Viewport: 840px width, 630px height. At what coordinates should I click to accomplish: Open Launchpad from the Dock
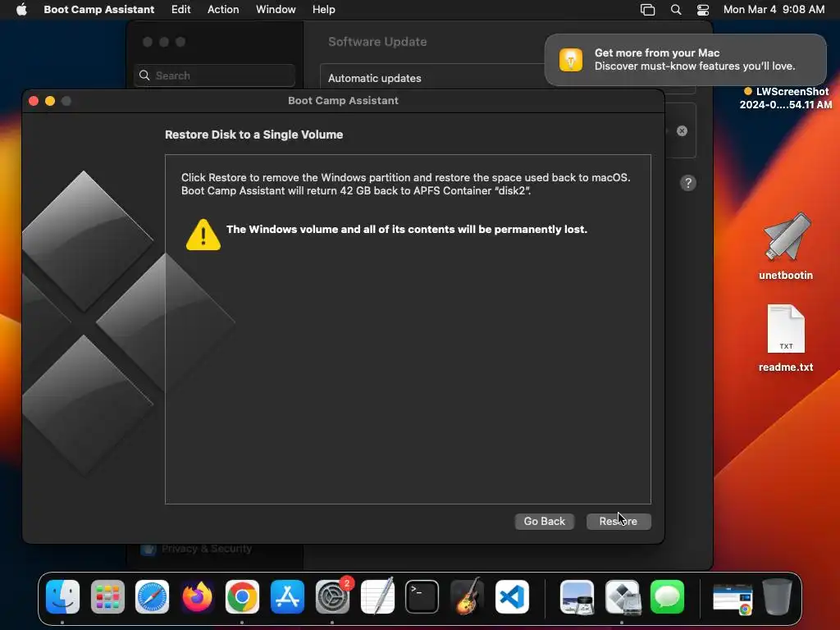click(x=107, y=597)
